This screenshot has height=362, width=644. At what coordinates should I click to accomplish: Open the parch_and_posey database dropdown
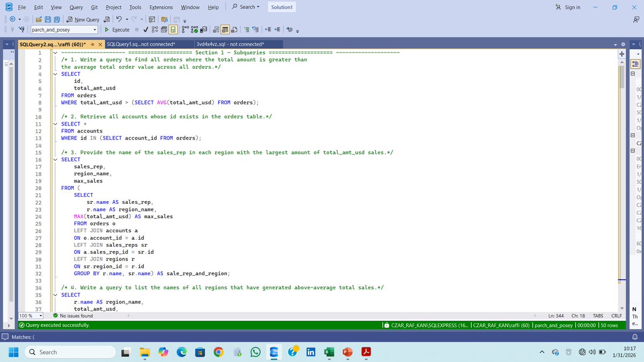(x=95, y=30)
